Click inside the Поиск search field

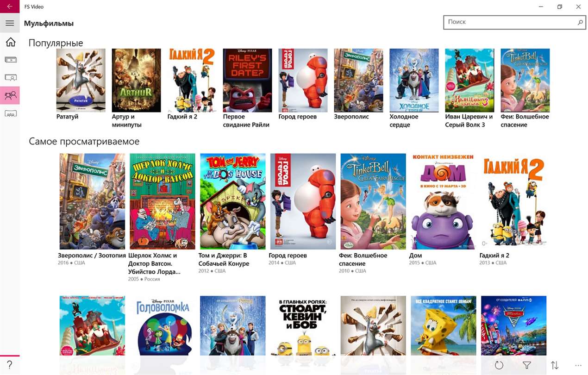(509, 22)
